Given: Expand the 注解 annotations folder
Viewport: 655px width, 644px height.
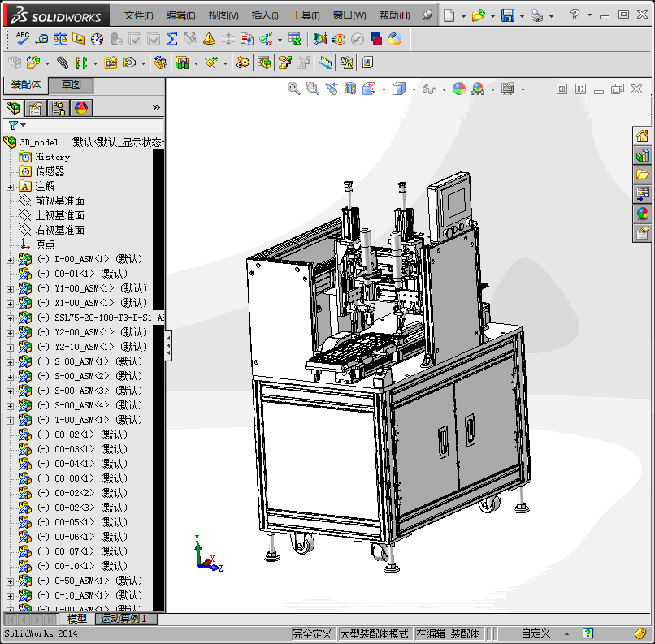Looking at the screenshot, I should coord(10,187).
